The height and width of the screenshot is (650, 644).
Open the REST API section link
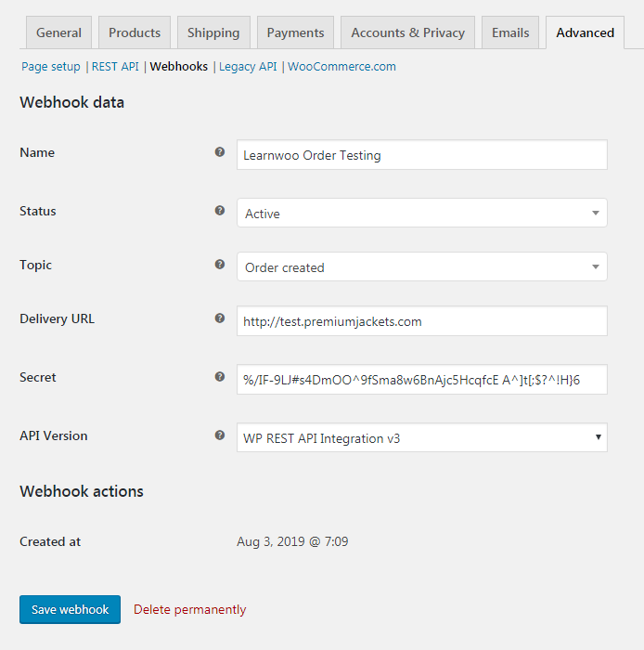point(115,66)
